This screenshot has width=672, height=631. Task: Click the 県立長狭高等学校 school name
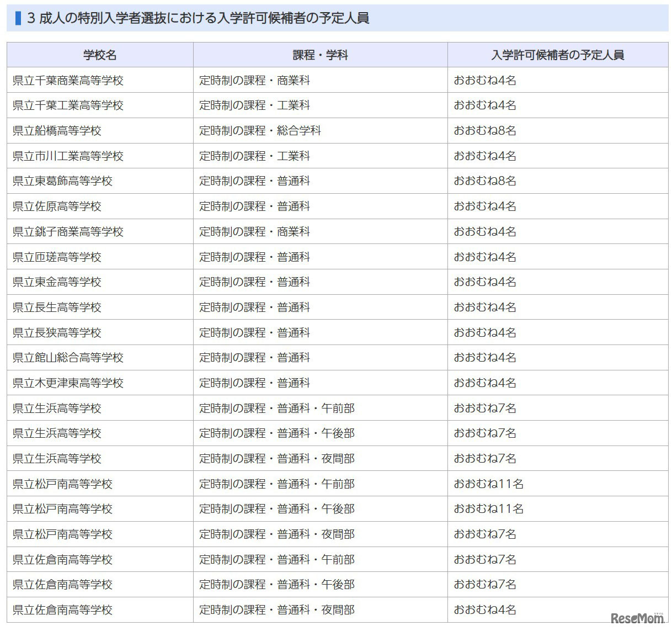pyautogui.click(x=57, y=332)
